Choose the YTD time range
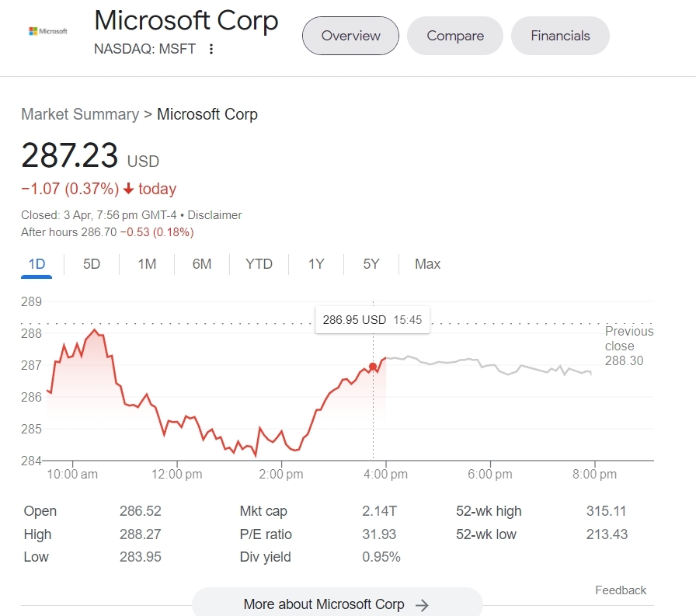This screenshot has height=616, width=696. click(259, 264)
